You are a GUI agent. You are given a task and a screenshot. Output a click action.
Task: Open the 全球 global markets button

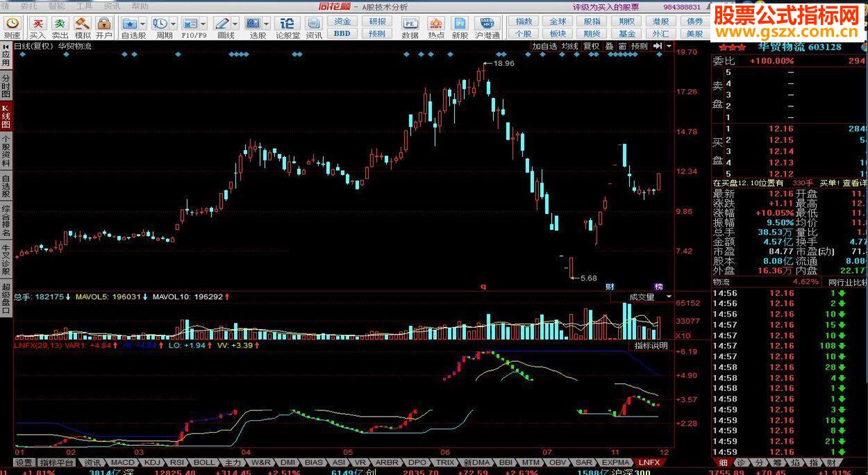click(558, 22)
